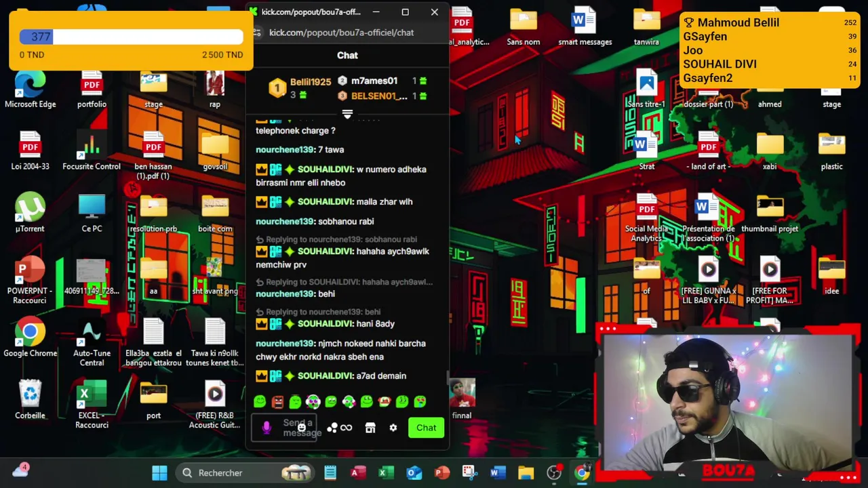Click username nourchene139 in '7 tawa' message
The image size is (868, 488).
coord(285,150)
